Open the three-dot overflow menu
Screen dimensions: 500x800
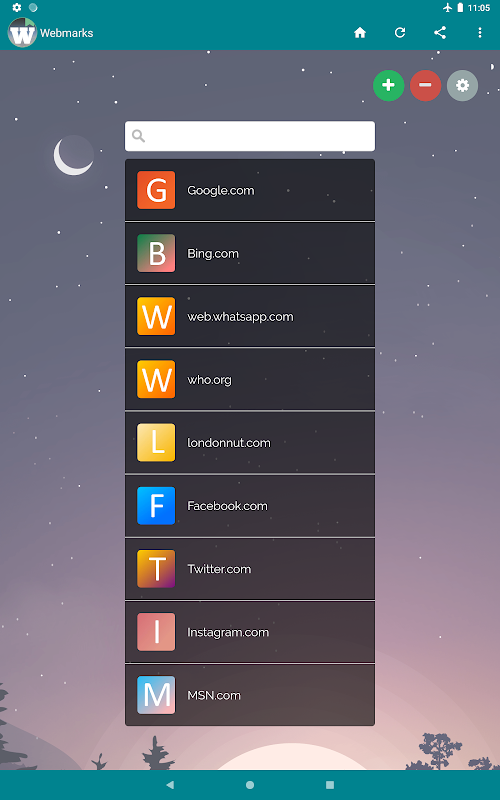pyautogui.click(x=480, y=33)
